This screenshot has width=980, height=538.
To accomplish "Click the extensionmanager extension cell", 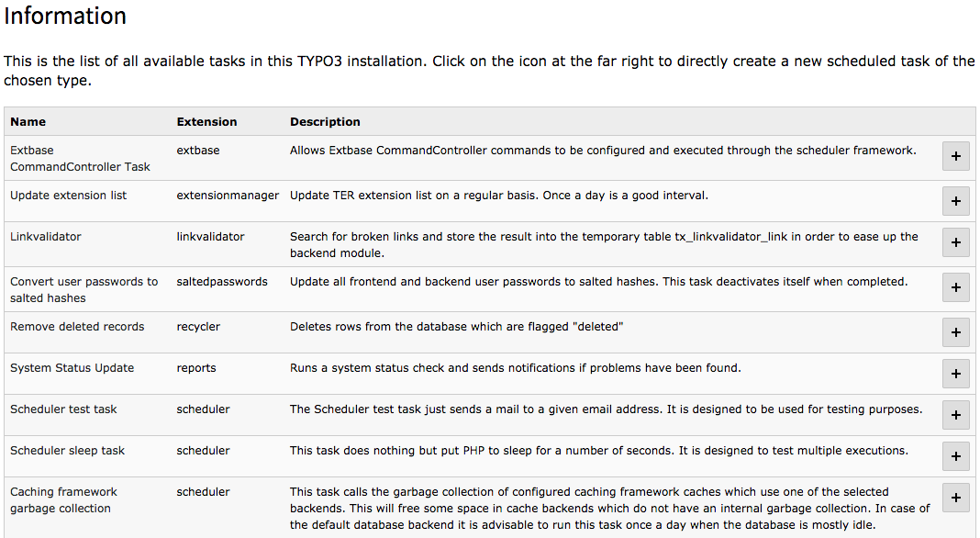I will (228, 196).
